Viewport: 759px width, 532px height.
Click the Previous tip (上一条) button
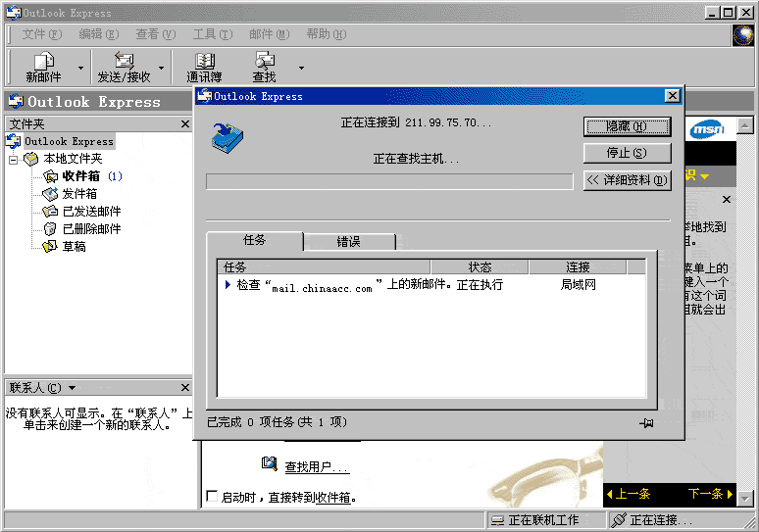click(x=629, y=494)
